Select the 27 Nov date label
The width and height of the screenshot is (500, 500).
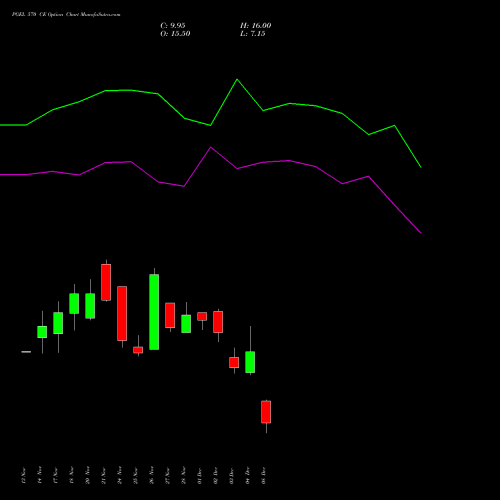click(168, 475)
